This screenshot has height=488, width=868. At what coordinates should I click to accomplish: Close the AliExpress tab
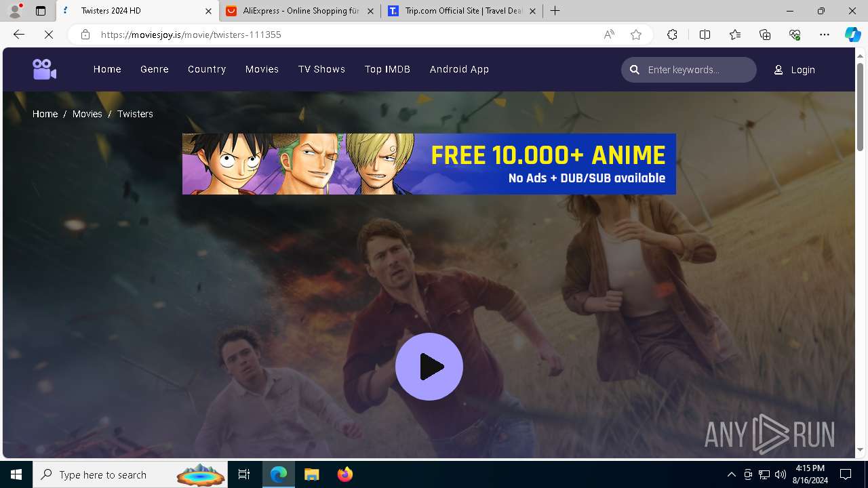click(x=370, y=11)
